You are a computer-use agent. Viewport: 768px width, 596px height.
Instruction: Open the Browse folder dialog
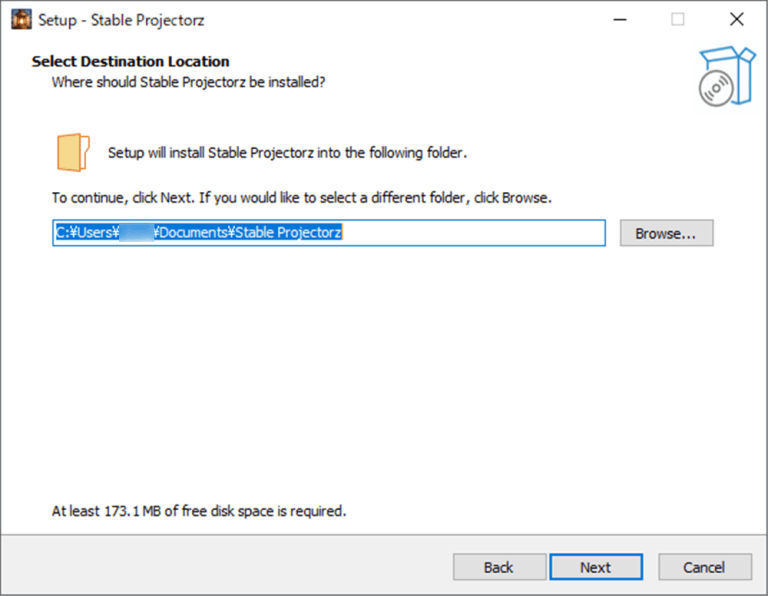coord(666,233)
